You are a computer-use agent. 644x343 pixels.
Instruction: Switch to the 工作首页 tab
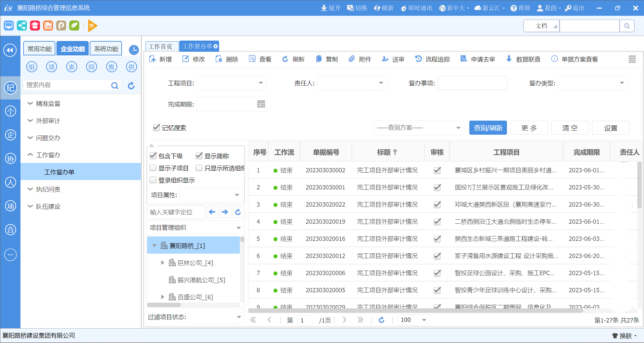click(x=161, y=46)
